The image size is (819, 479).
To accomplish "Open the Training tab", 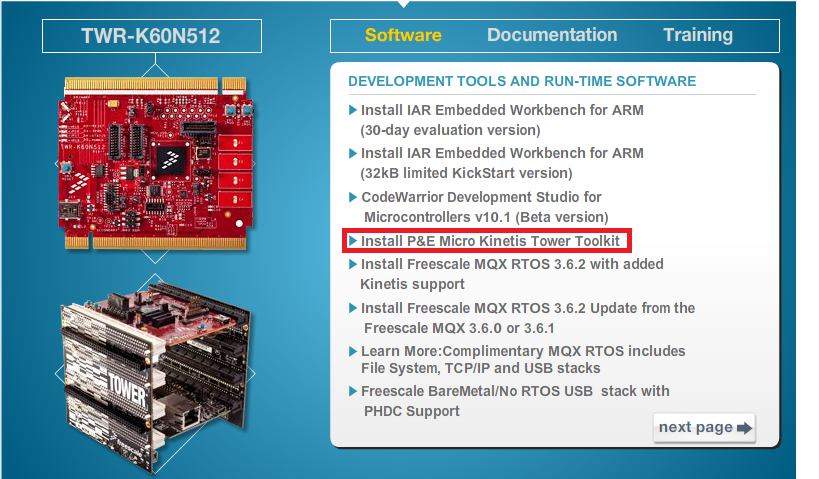I will [698, 35].
